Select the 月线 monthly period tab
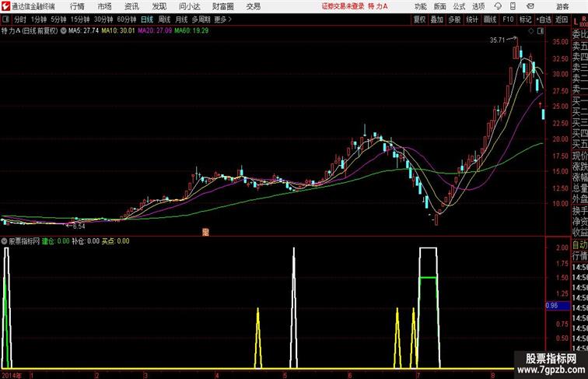This screenshot has width=588, height=379. click(x=181, y=19)
